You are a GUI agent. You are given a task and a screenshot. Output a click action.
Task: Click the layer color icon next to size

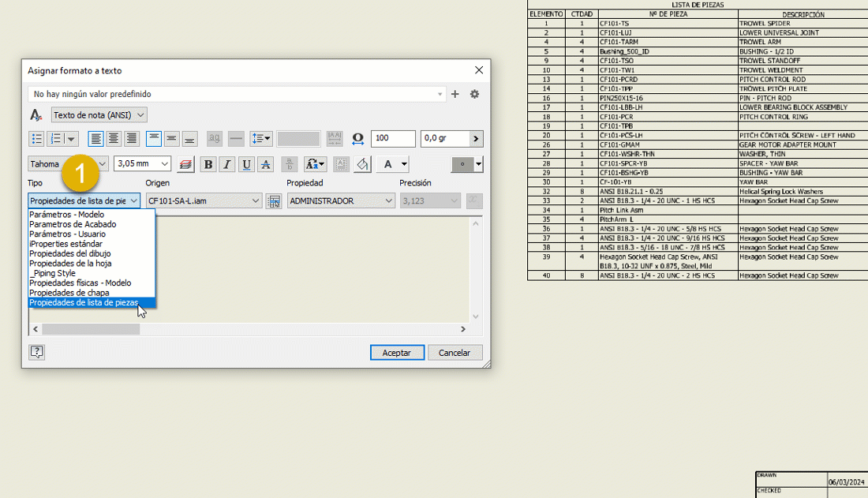coord(185,164)
